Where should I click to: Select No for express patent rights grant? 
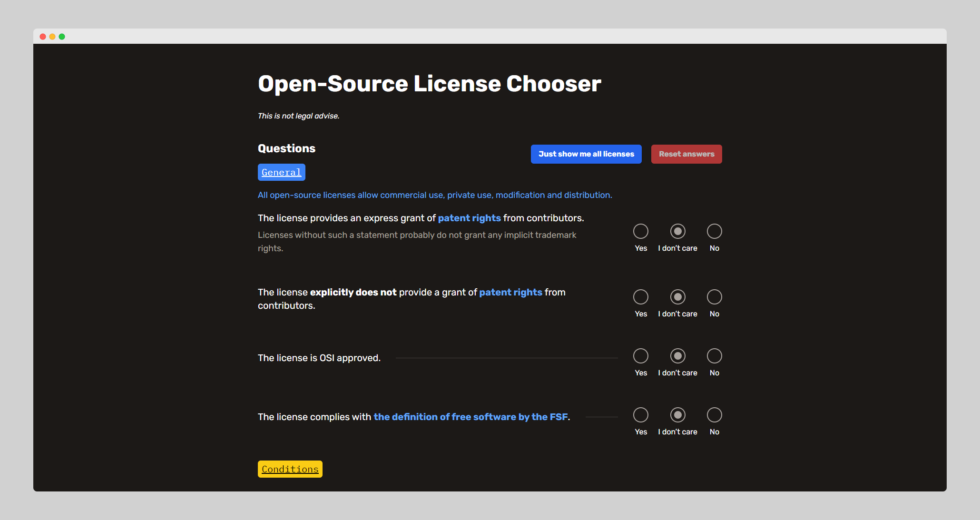pyautogui.click(x=715, y=231)
